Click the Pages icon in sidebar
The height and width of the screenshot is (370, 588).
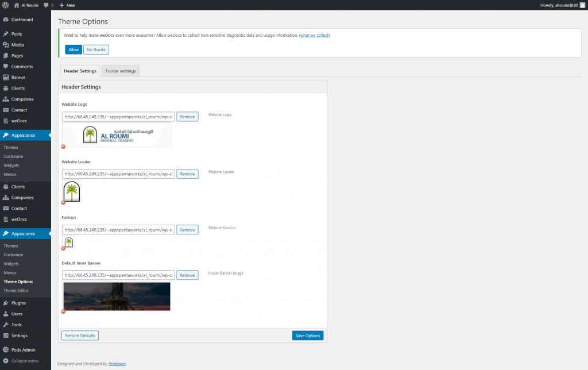6,56
